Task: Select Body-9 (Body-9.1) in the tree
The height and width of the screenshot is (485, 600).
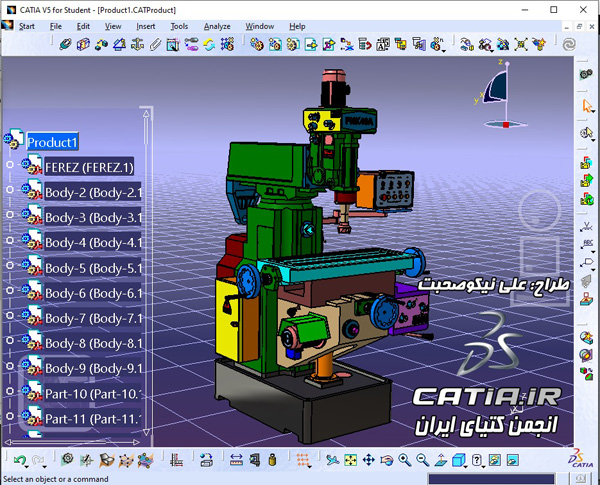Action: (x=93, y=368)
